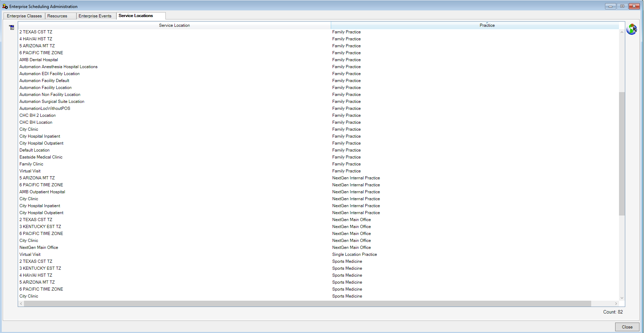Click the globe refresh icon at top right
The width and height of the screenshot is (644, 333).
click(x=631, y=29)
